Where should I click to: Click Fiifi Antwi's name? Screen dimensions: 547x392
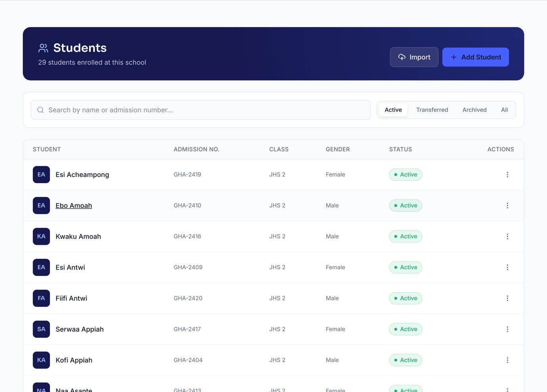coord(71,298)
